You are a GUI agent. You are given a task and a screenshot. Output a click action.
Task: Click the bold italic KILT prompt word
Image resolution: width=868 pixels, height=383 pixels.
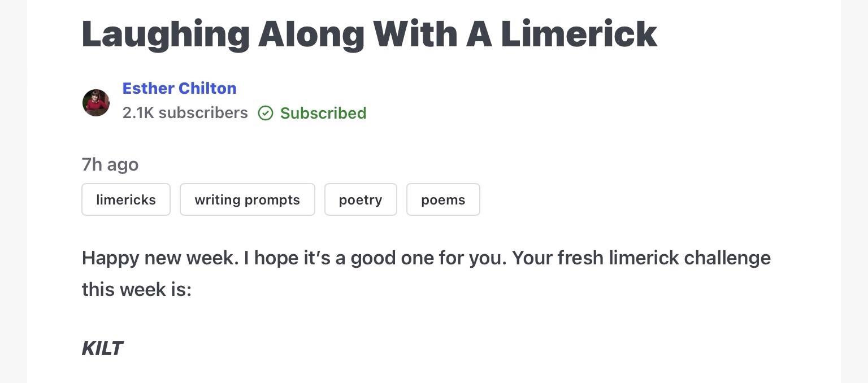click(102, 348)
